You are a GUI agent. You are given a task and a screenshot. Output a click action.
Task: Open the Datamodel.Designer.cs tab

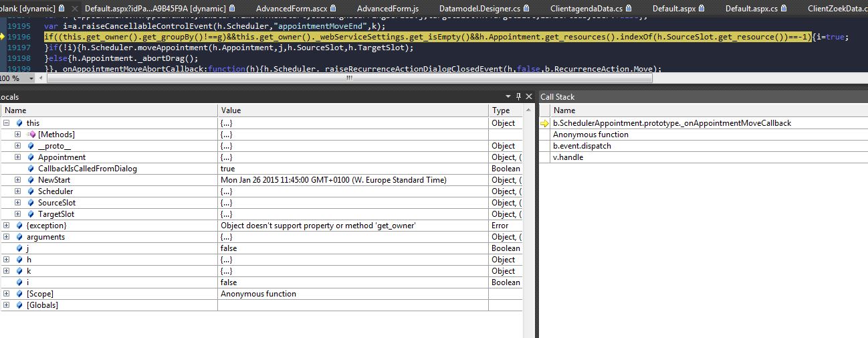tap(484, 9)
